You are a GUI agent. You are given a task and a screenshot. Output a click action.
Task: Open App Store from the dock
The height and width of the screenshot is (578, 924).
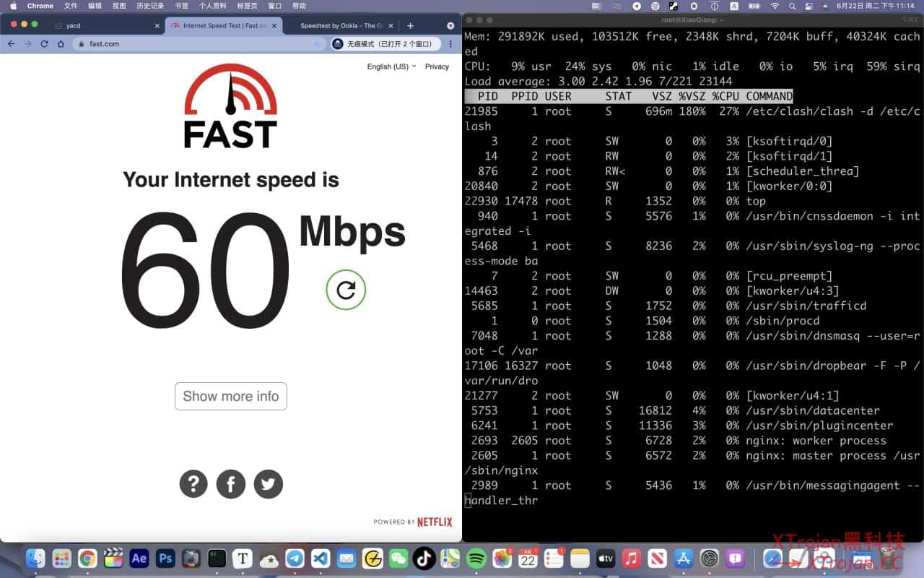pyautogui.click(x=684, y=558)
